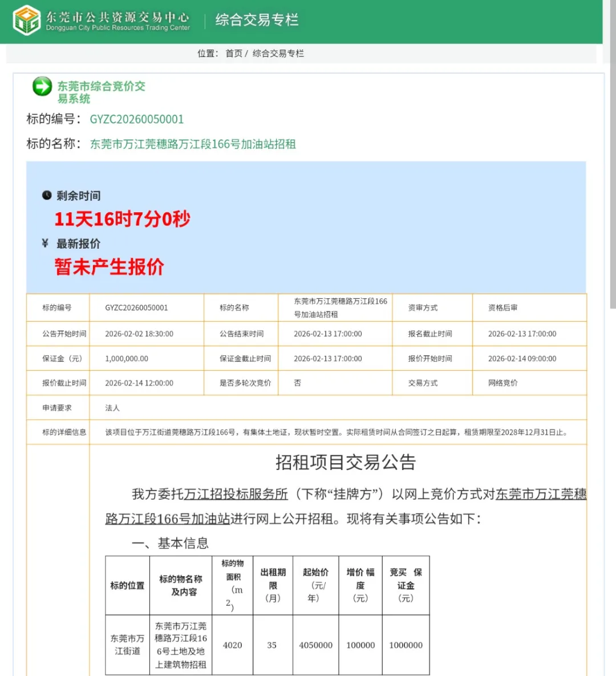Select 综合交易专栏 in the breadcrumb path

278,54
